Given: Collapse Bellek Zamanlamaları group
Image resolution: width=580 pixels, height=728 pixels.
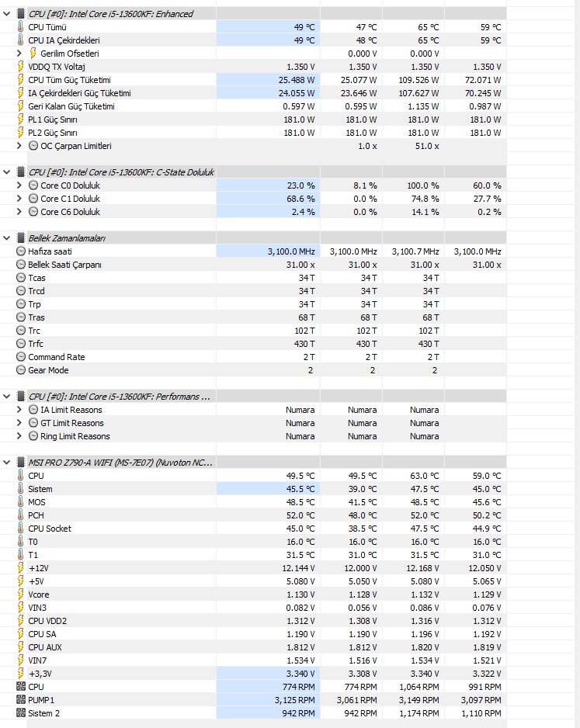Looking at the screenshot, I should [x=6, y=238].
